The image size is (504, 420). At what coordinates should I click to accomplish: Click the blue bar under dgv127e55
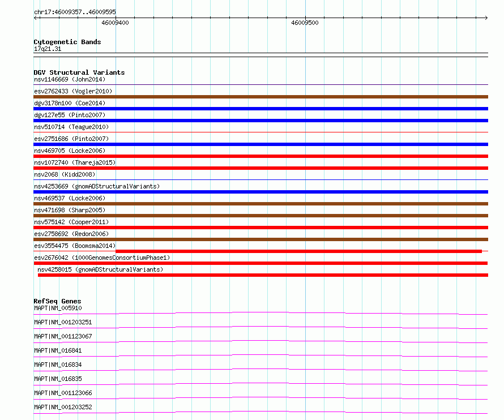coord(260,121)
